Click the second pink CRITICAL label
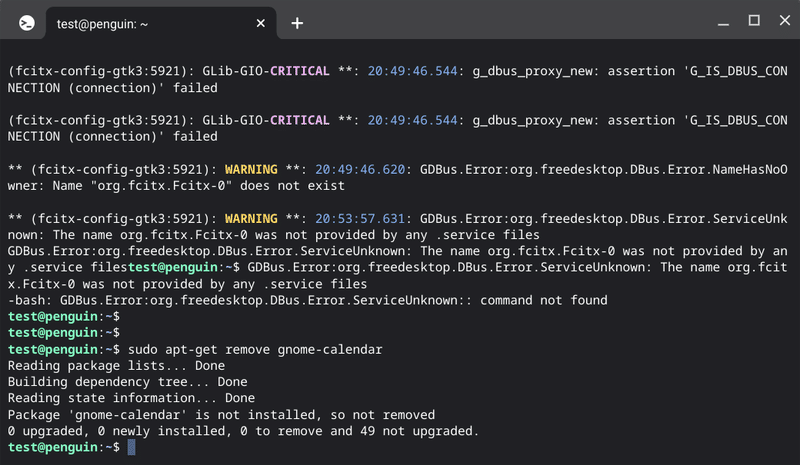 [299, 120]
